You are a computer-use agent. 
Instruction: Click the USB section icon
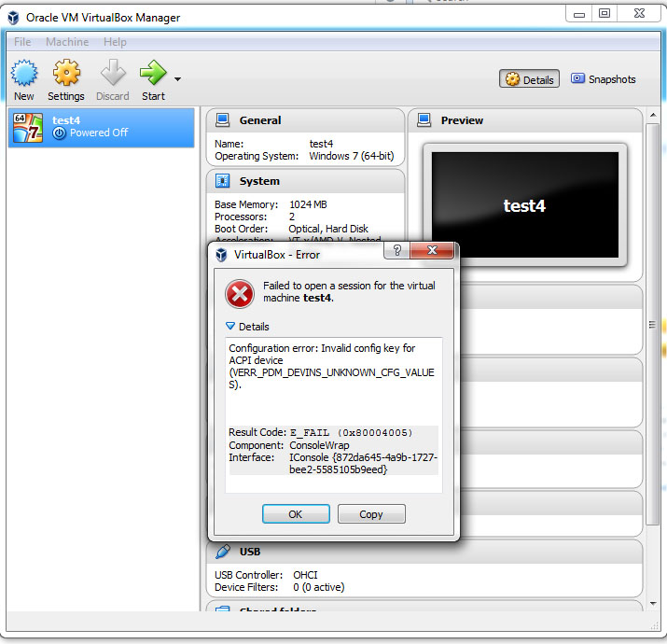223,552
